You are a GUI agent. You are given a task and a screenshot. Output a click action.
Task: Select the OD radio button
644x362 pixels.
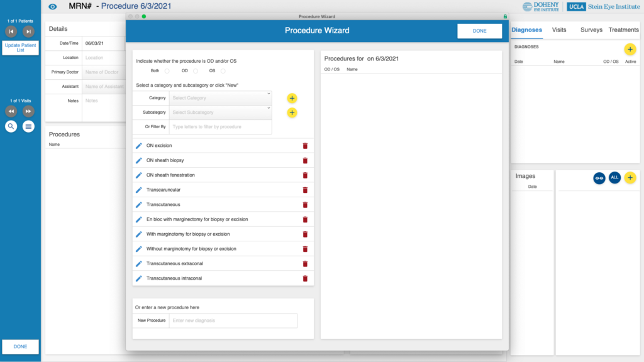tap(194, 71)
